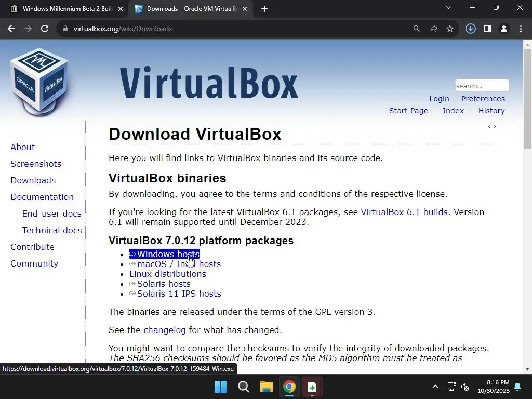Viewport: 532px width, 399px height.
Task: Download the Windows hosts package
Action: tap(164, 254)
